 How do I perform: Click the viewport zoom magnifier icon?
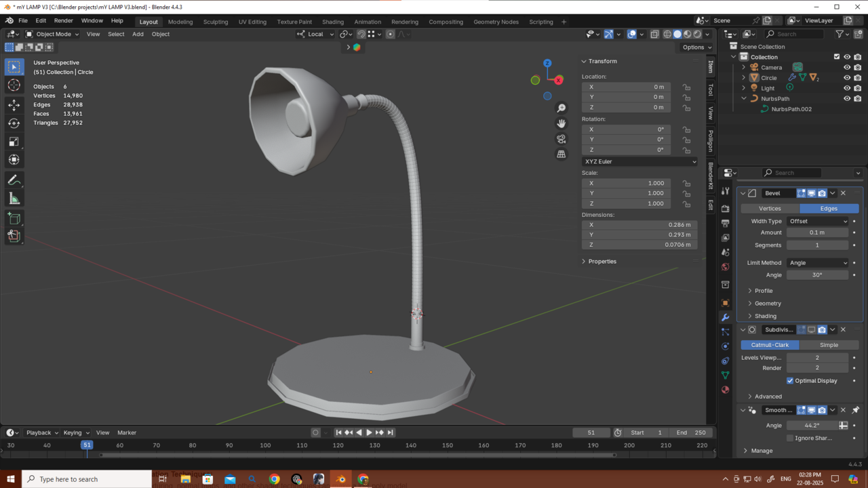(x=561, y=108)
